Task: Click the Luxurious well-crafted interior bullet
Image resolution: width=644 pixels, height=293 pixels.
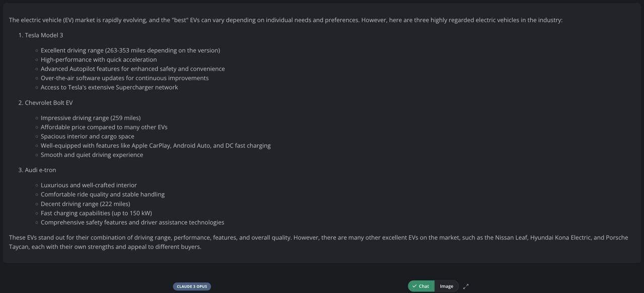Action: pyautogui.click(x=89, y=185)
